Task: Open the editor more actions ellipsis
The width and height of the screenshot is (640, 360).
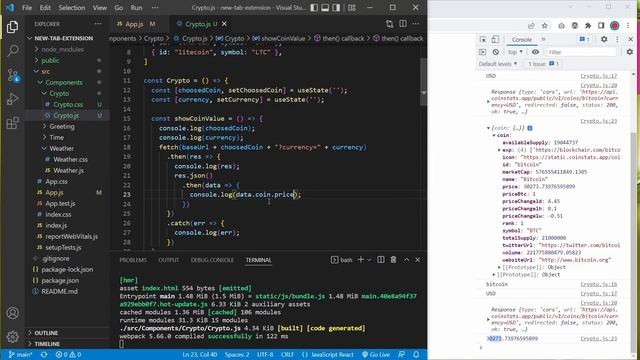Action: [x=416, y=24]
